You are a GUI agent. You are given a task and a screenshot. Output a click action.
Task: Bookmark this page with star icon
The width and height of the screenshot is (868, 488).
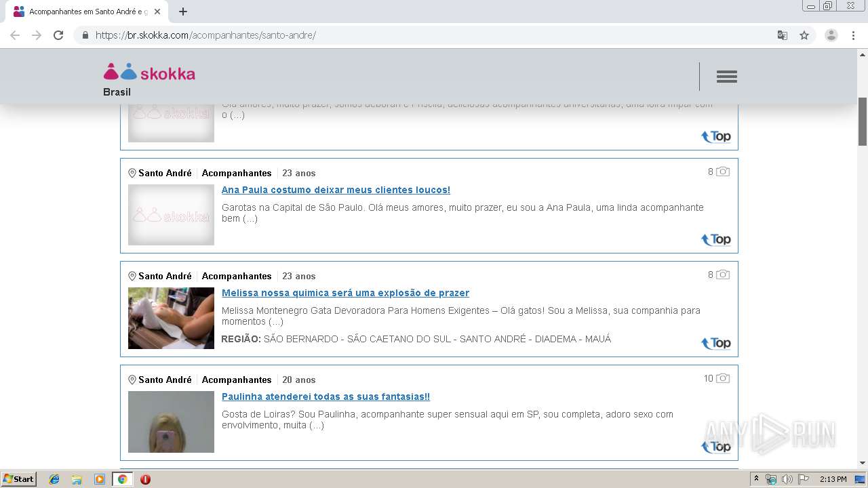click(804, 35)
